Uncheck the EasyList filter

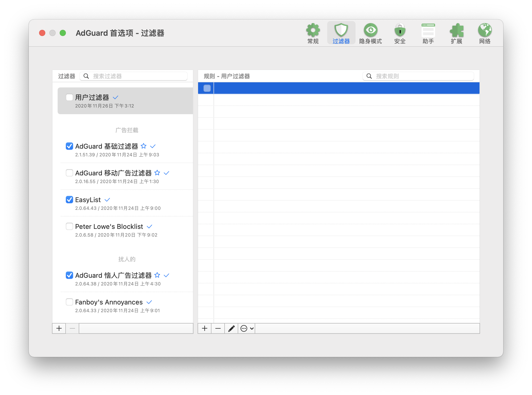[69, 200]
